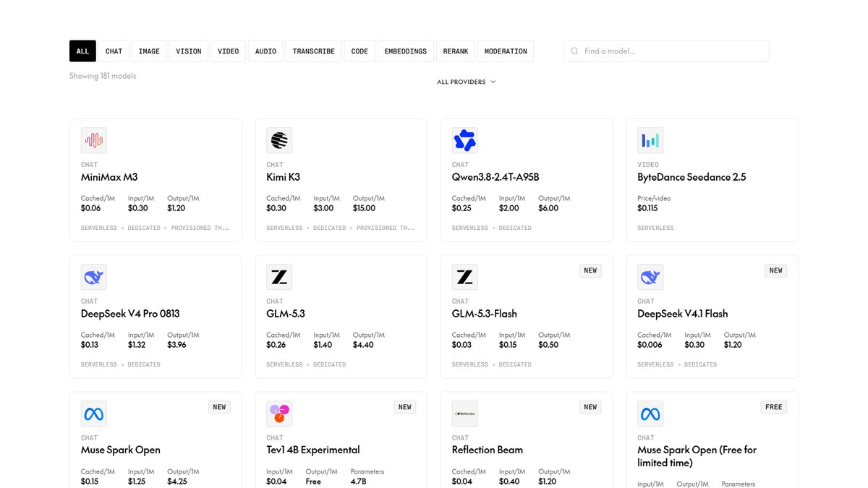Click the DeepSeek V4.1 Flash whale logo

(650, 277)
